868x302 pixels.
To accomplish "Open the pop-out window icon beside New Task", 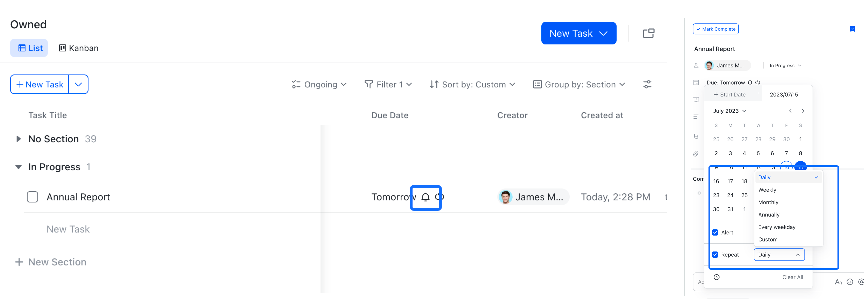I will 648,33.
